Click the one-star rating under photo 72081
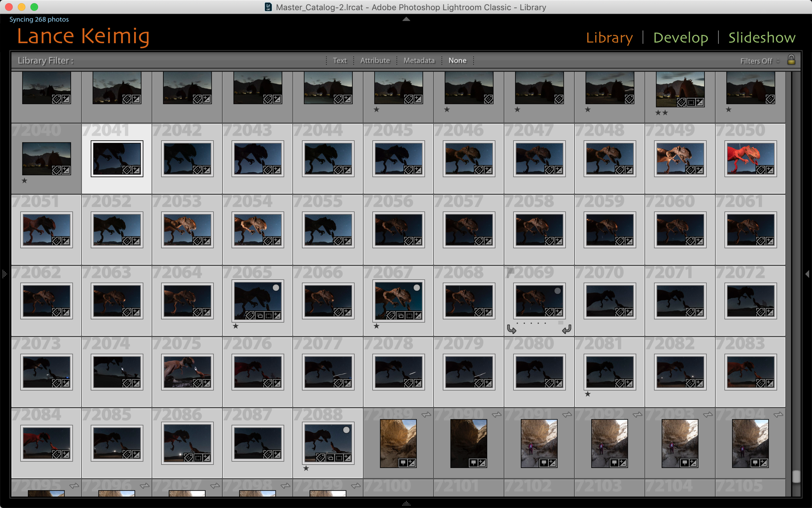Image resolution: width=812 pixels, height=508 pixels. [x=588, y=394]
